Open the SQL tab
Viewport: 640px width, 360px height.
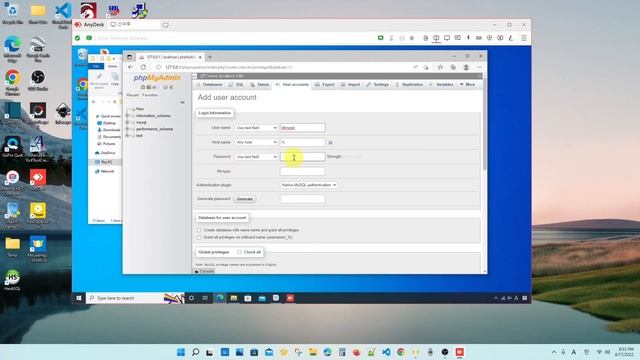[x=236, y=84]
